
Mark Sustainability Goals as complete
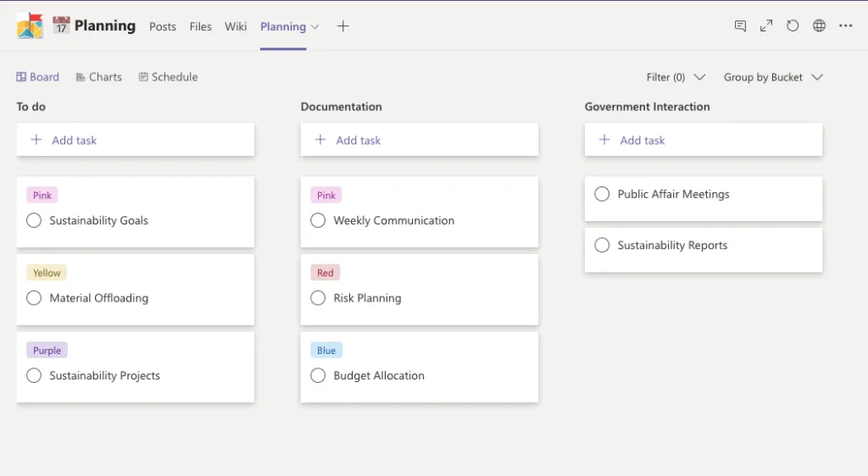coord(34,220)
